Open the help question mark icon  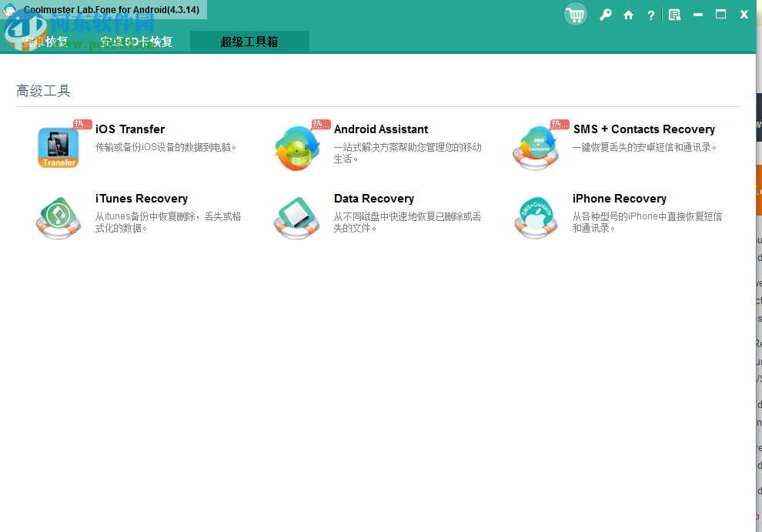coord(650,14)
